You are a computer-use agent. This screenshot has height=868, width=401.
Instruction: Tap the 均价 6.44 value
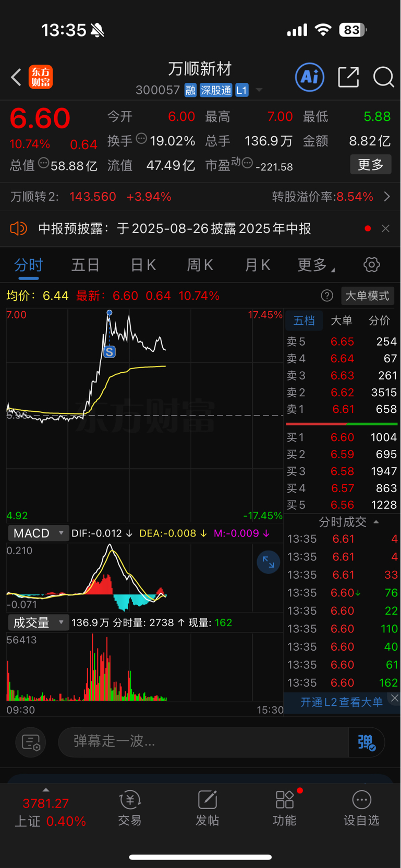pos(55,296)
